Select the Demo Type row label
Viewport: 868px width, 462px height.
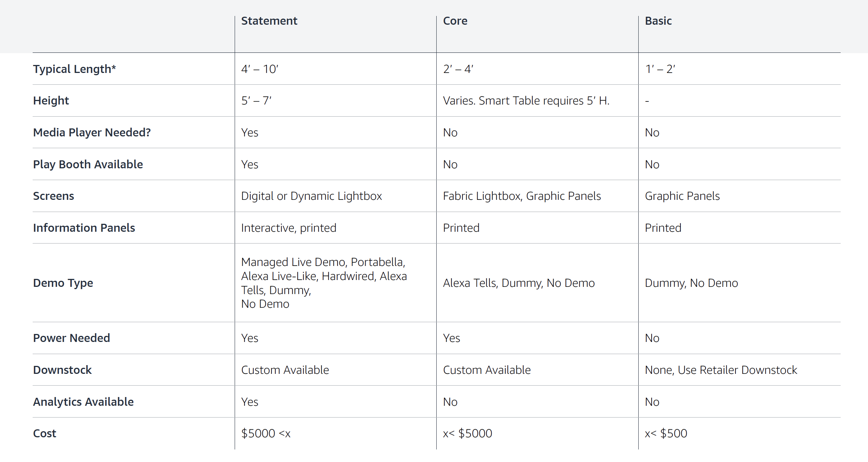point(63,283)
